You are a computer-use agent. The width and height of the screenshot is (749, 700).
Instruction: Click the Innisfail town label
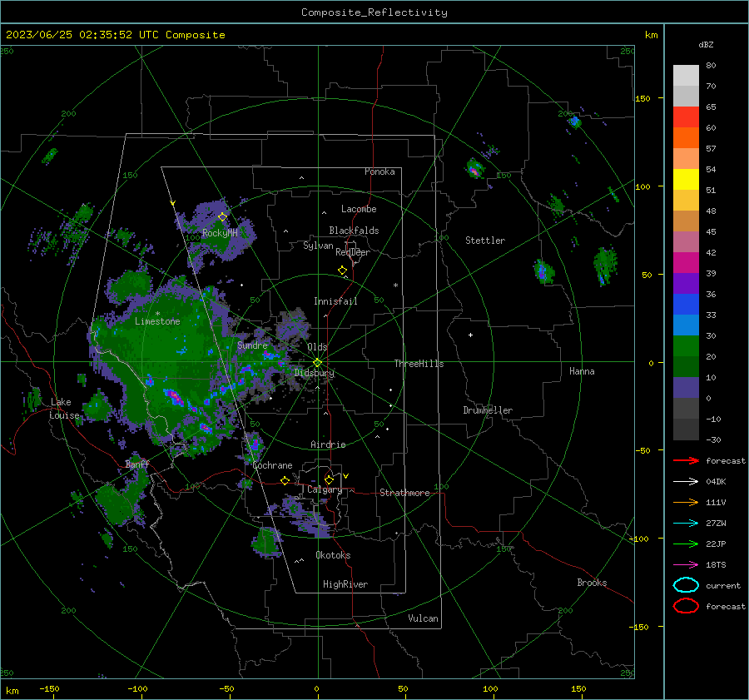coord(335,301)
